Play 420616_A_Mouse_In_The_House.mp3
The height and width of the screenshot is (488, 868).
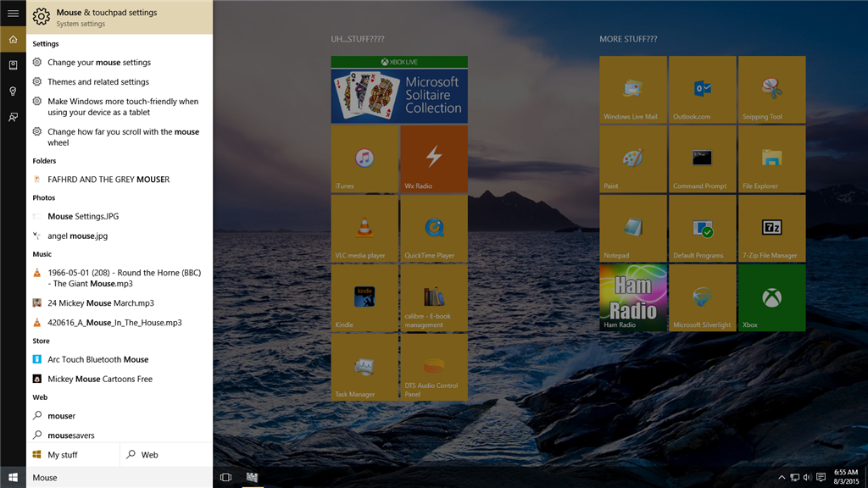[x=120, y=323]
